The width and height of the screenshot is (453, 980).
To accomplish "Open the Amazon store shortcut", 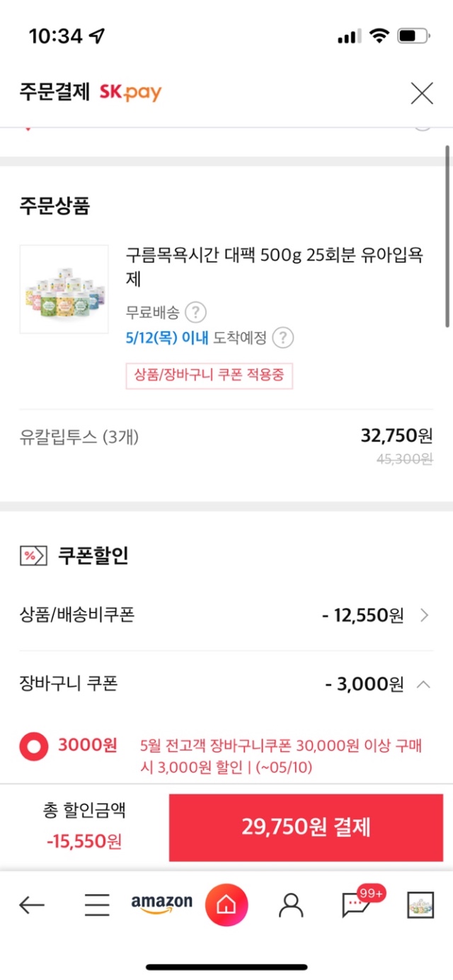I will (x=161, y=904).
